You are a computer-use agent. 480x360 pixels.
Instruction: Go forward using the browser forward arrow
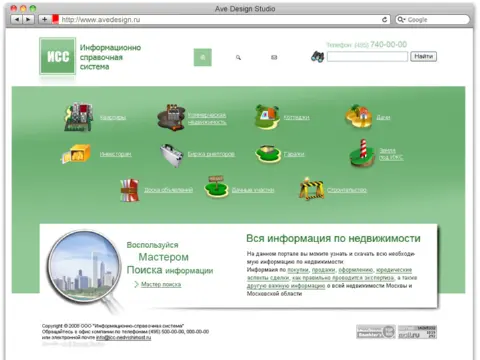(x=28, y=19)
